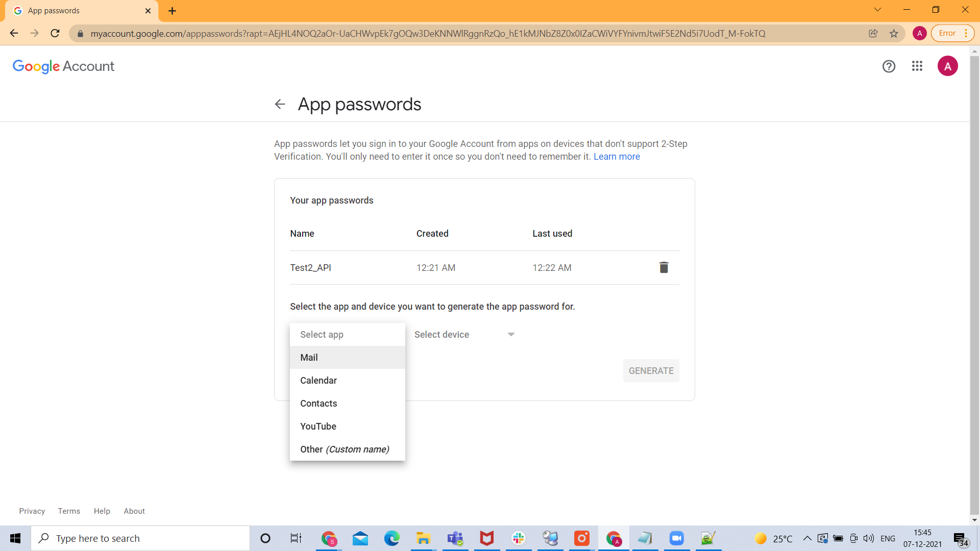Open a new browser tab

(172, 11)
